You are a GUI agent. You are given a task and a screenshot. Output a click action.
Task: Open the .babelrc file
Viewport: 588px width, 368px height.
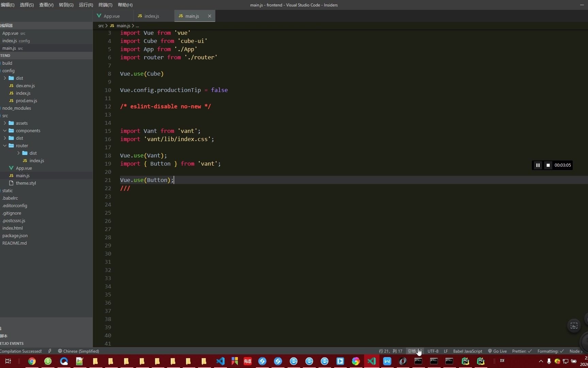pyautogui.click(x=10, y=198)
